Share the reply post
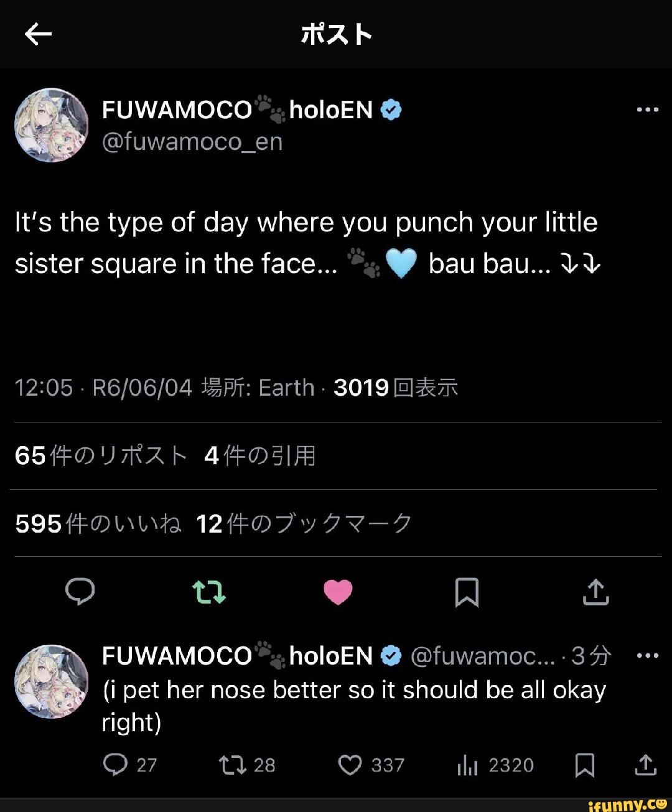 646,765
